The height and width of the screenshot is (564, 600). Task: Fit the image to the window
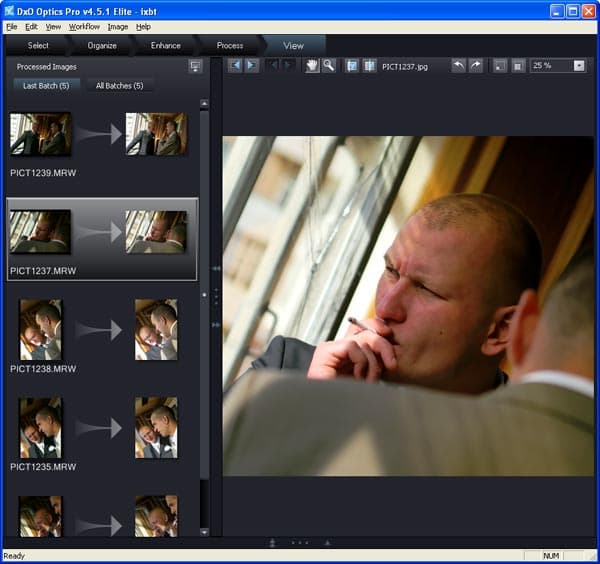499,66
